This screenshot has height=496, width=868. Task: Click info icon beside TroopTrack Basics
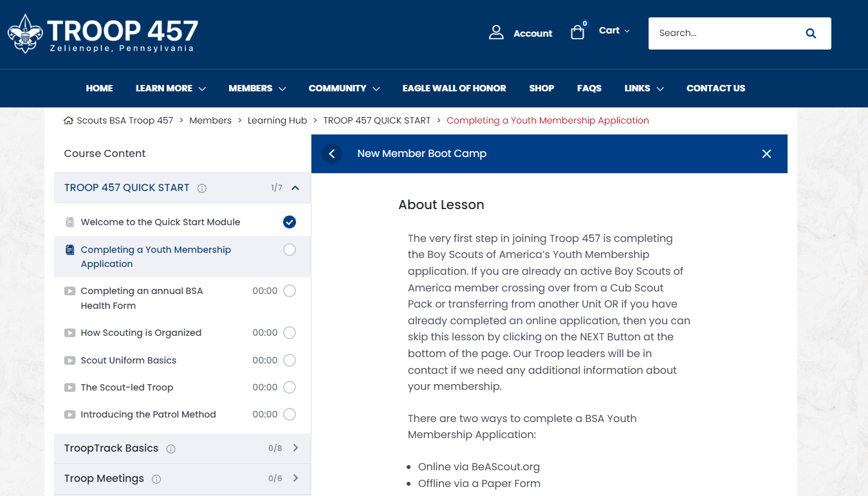[171, 449]
